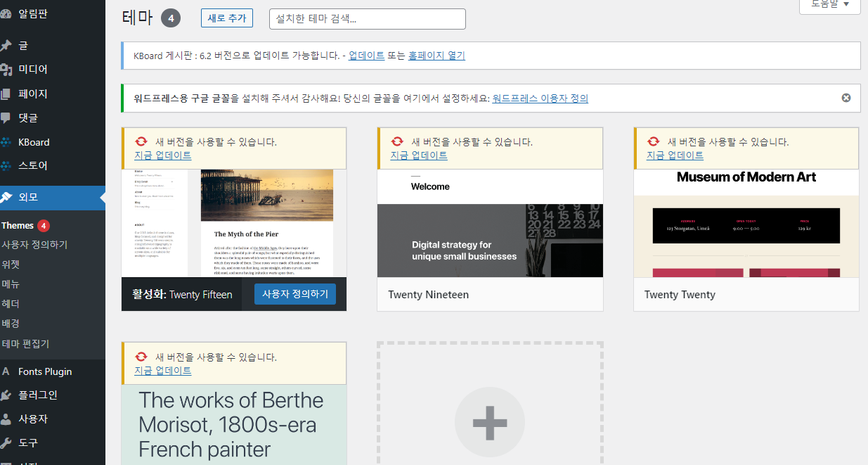
Task: Select the 외모 appearance menu
Action: coord(53,198)
